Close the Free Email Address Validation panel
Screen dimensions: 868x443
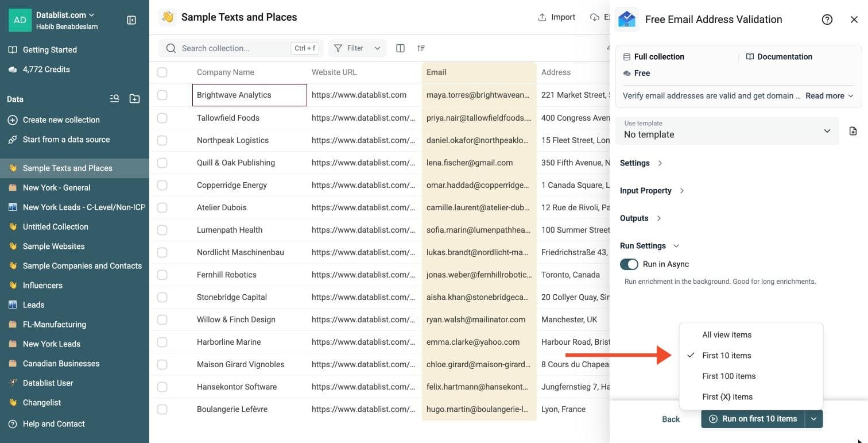[x=854, y=20]
